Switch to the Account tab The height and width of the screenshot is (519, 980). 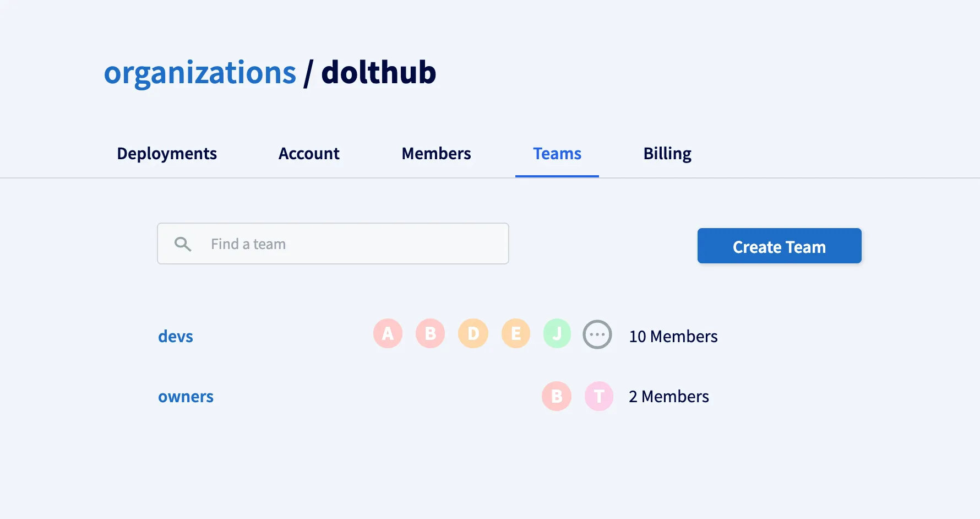click(x=309, y=154)
